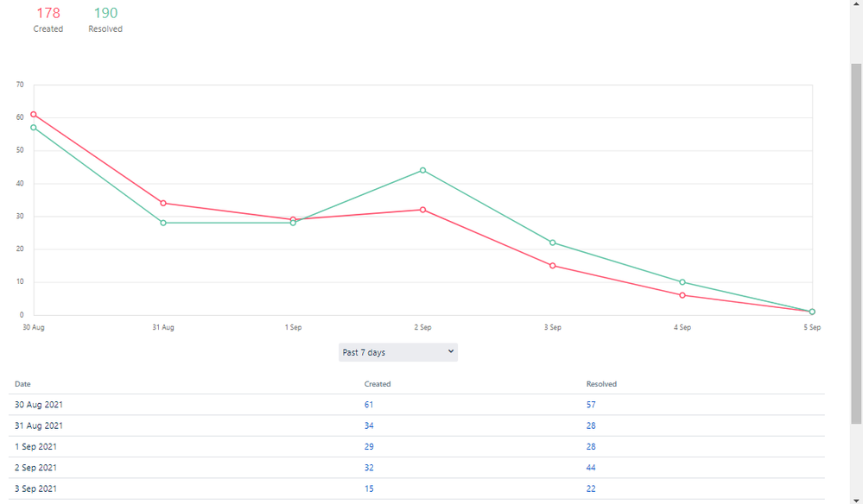Sort the table by the Date column
This screenshot has width=863, height=504.
pyautogui.click(x=22, y=384)
